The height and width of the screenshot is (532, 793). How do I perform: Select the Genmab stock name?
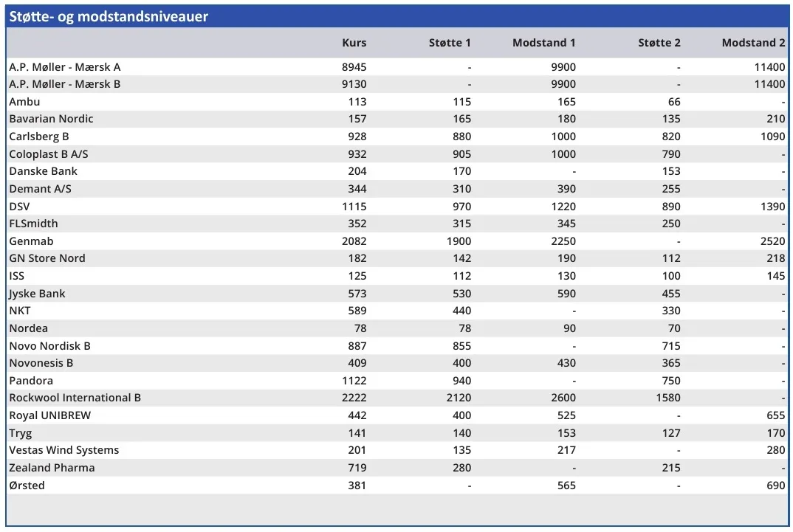(x=31, y=241)
